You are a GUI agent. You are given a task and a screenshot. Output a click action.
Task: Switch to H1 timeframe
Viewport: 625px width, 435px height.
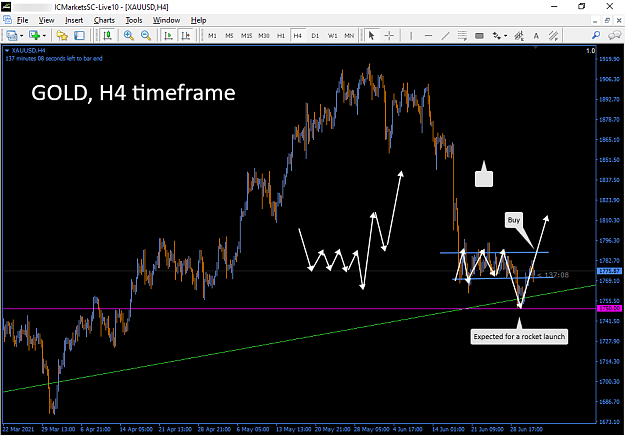pos(281,36)
